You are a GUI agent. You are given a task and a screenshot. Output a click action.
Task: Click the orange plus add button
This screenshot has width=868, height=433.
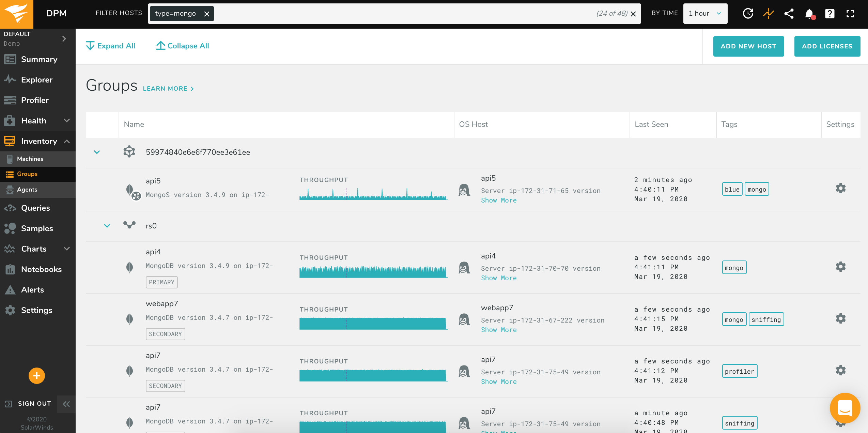37,376
